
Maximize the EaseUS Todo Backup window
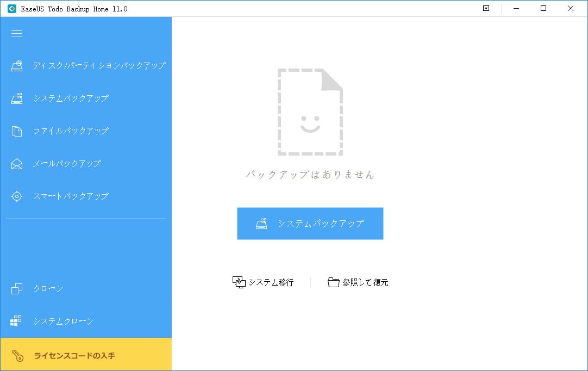[x=543, y=8]
